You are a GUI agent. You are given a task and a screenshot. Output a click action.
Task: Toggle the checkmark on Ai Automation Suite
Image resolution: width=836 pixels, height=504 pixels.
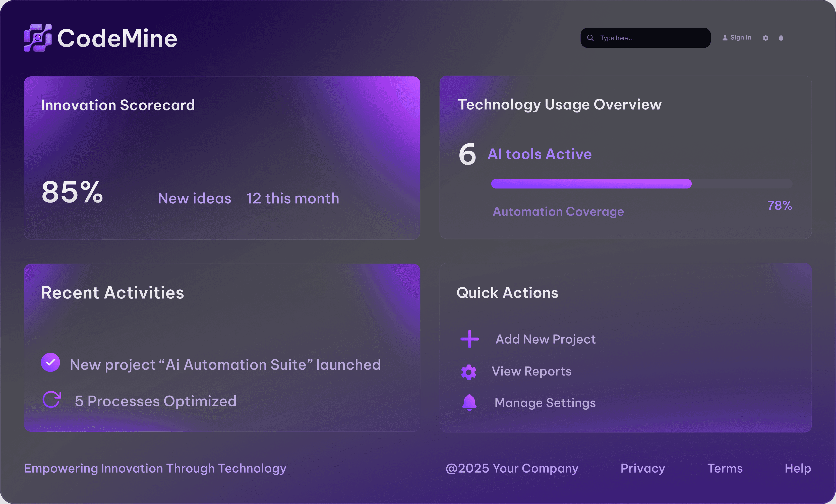tap(50, 362)
